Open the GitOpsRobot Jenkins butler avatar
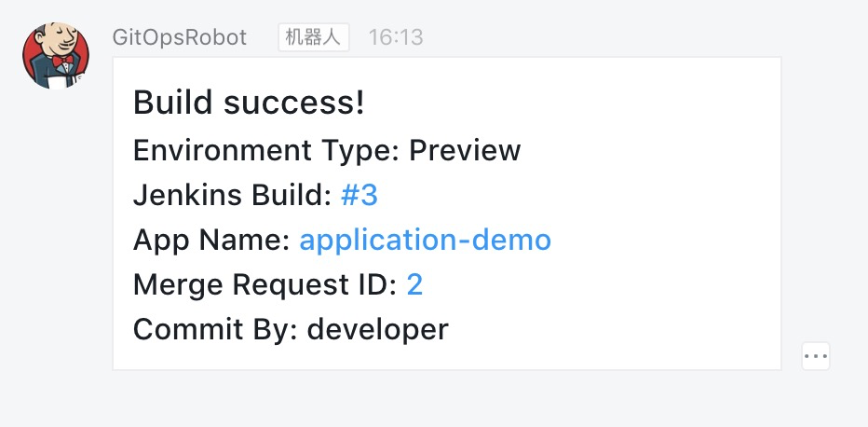The width and height of the screenshot is (868, 427). (x=55, y=55)
